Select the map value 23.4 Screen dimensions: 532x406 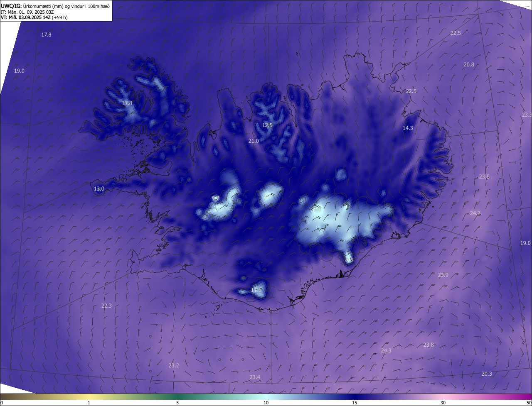[255, 377]
